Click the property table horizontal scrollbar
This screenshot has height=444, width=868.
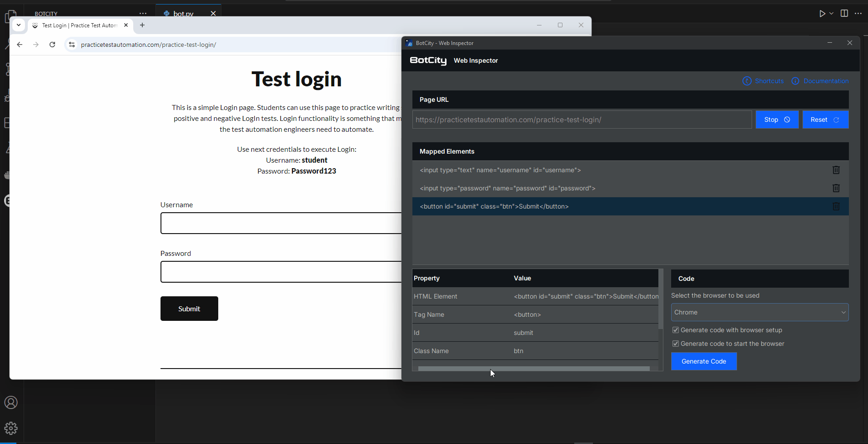534,369
